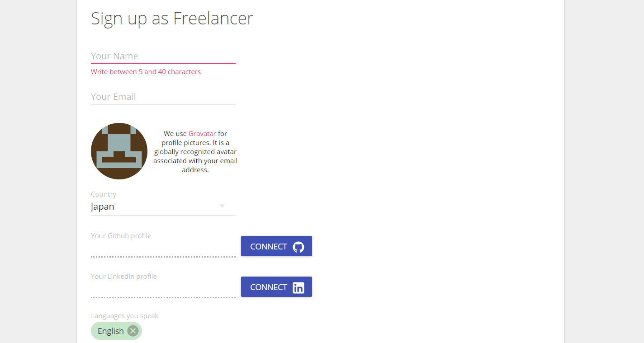This screenshot has width=644, height=343.
Task: Click the LinkedIn logo icon
Action: point(298,287)
